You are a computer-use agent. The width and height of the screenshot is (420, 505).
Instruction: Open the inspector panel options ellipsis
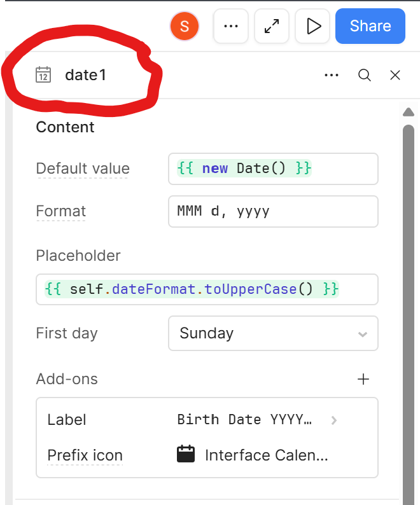pyautogui.click(x=332, y=75)
